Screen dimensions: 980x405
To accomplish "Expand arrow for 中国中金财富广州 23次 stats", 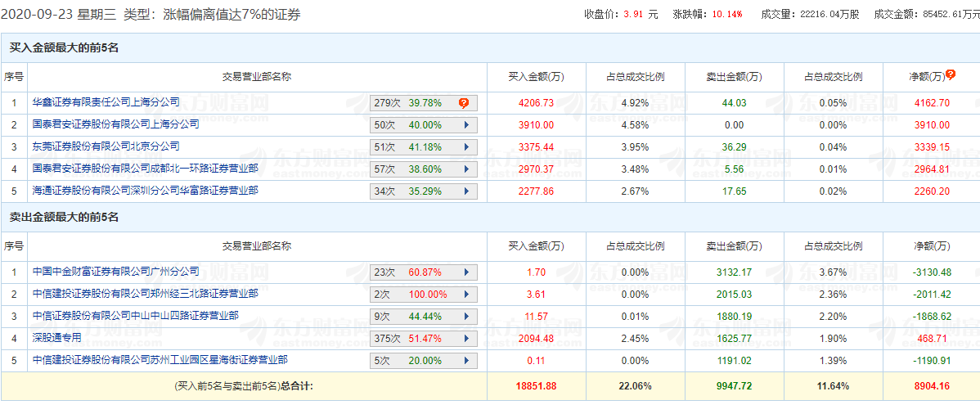I will coord(465,272).
